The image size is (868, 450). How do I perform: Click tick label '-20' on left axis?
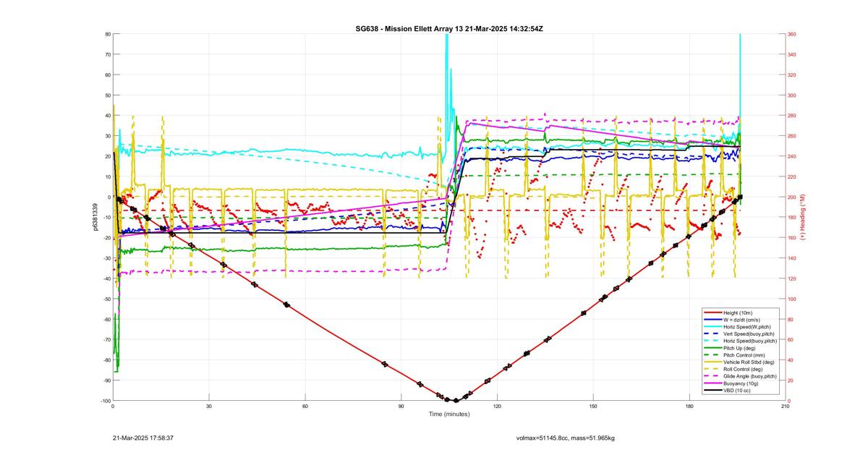coord(106,238)
